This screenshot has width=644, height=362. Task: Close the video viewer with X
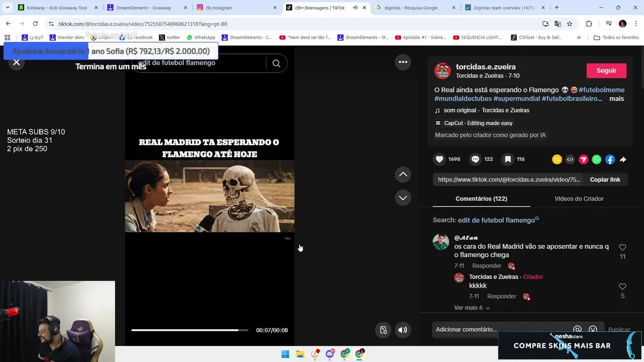[x=17, y=62]
